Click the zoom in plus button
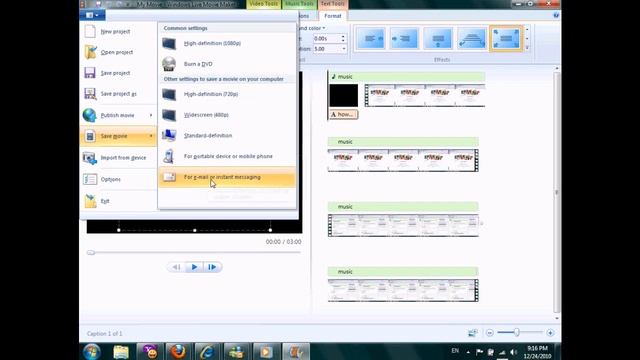The height and width of the screenshot is (360, 640). pyautogui.click(x=550, y=333)
